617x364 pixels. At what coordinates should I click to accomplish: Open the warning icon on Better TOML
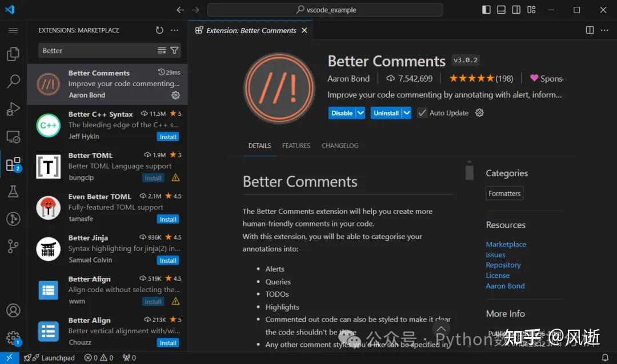coord(175,177)
